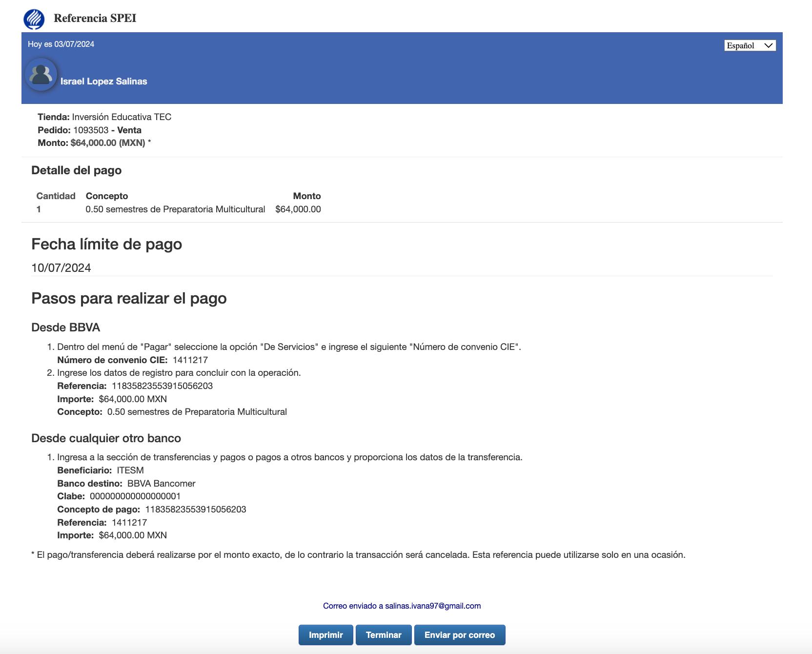Click the deadline date 10/07/2024
The height and width of the screenshot is (654, 812).
pos(61,268)
